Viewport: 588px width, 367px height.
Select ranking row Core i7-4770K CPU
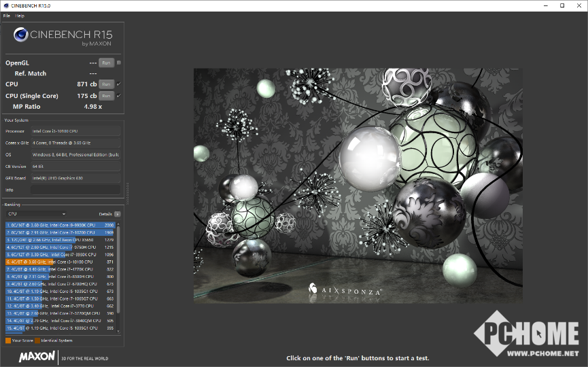60,270
